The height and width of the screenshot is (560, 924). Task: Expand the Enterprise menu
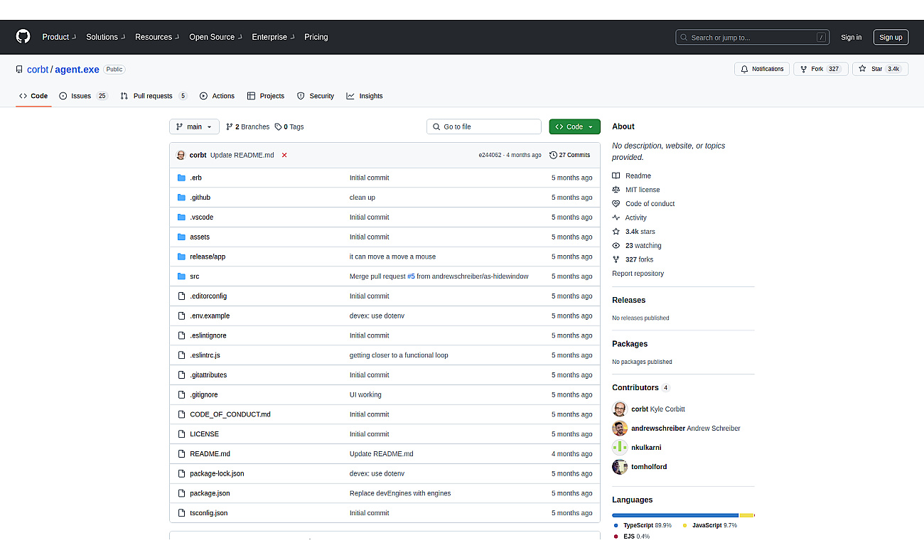(x=274, y=37)
